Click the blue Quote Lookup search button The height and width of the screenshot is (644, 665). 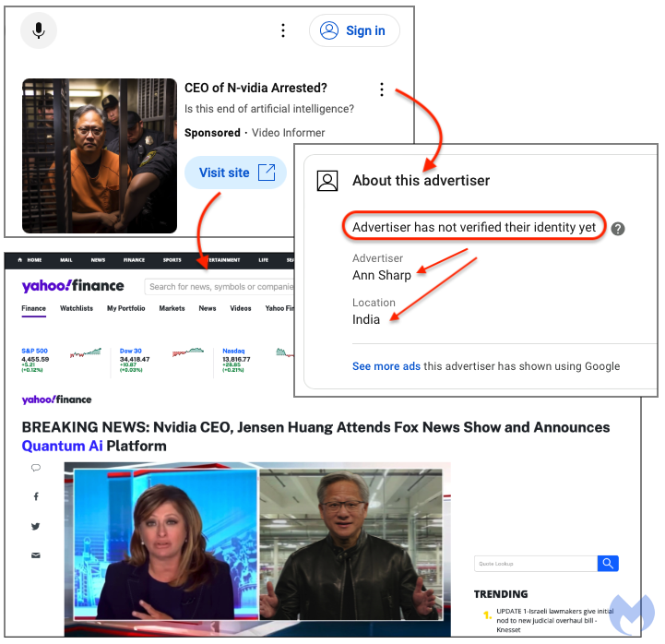tap(608, 564)
